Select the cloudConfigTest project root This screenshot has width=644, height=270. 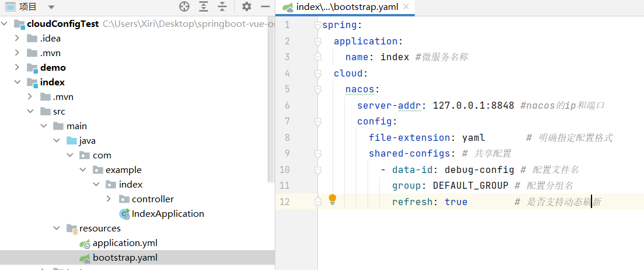coord(63,24)
